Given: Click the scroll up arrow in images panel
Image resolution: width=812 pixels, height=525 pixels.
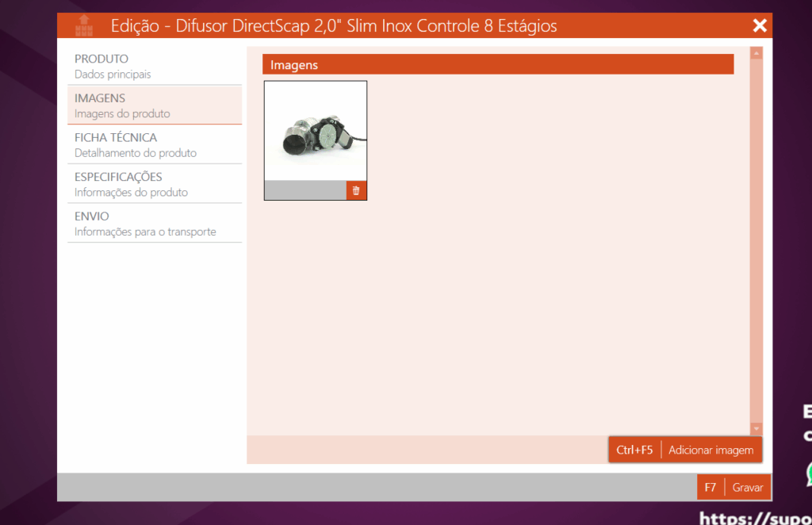Looking at the screenshot, I should pyautogui.click(x=756, y=53).
